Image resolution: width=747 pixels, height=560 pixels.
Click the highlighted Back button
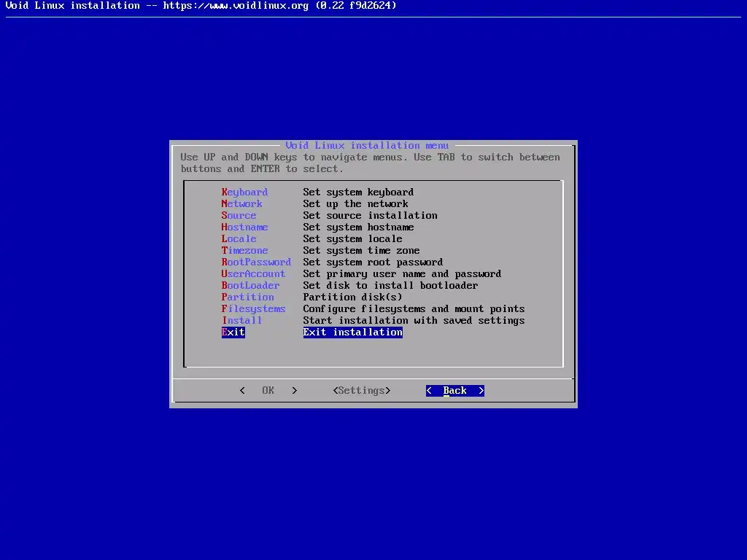pyautogui.click(x=455, y=391)
